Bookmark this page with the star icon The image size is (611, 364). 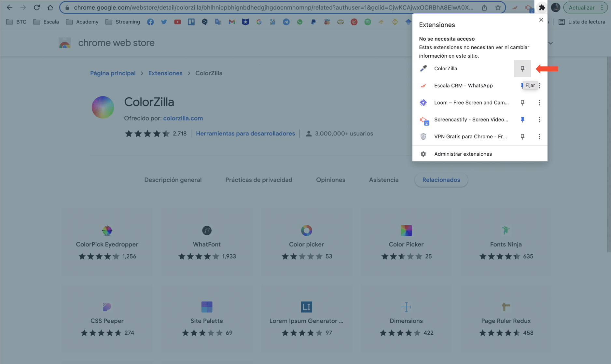[x=498, y=7]
